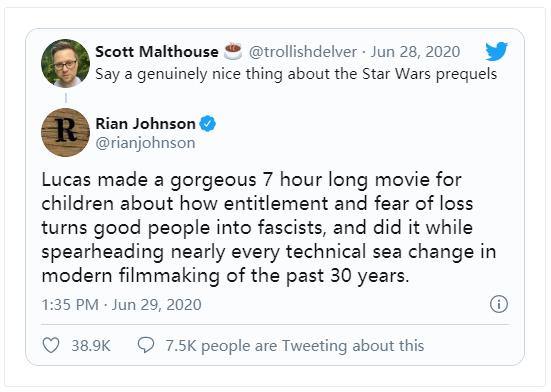Open the 1:35 PM · Jun 29, 2020 timestamp
The width and height of the screenshot is (551, 392).
point(121,305)
